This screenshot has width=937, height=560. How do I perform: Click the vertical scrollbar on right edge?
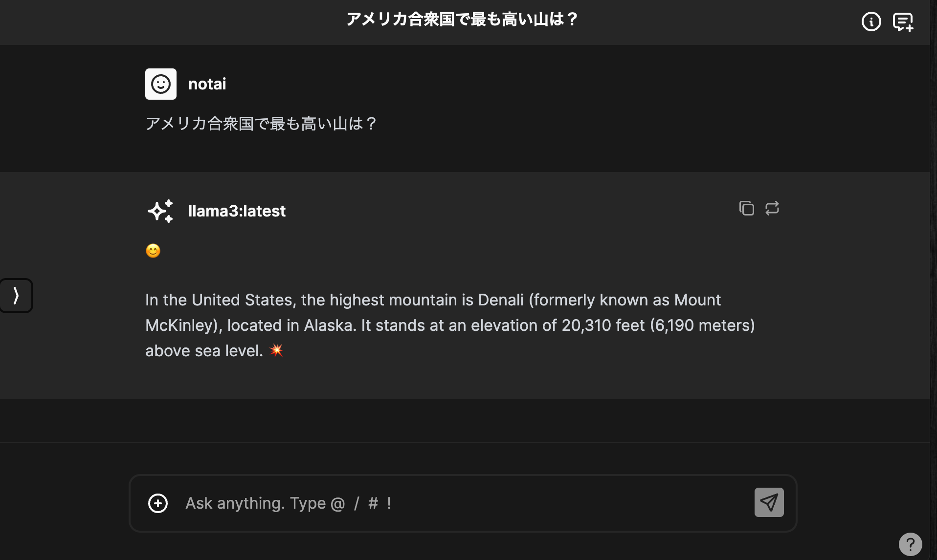[933, 244]
